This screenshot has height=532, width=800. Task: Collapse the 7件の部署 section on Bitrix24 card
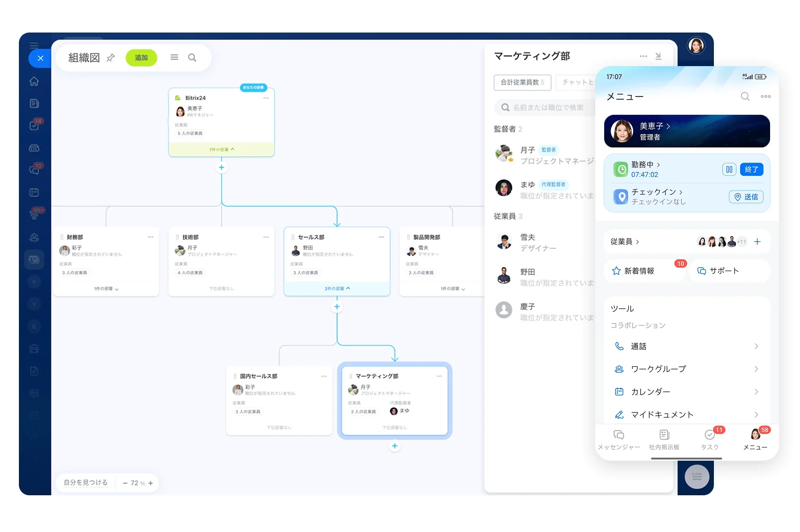222,150
